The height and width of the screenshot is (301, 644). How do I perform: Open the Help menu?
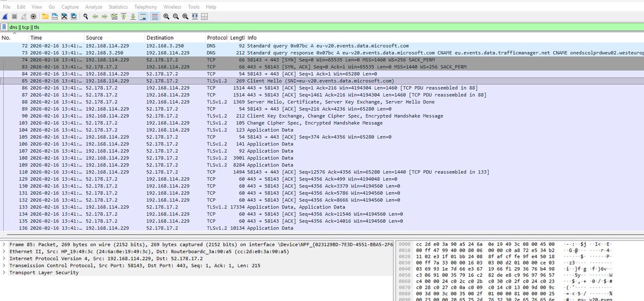(x=211, y=7)
